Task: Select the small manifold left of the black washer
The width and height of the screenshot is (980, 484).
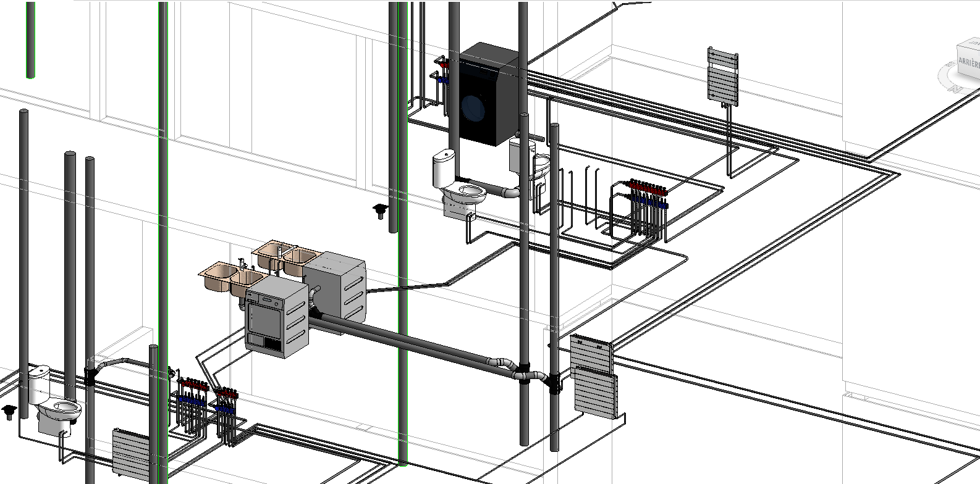Action: pyautogui.click(x=442, y=72)
